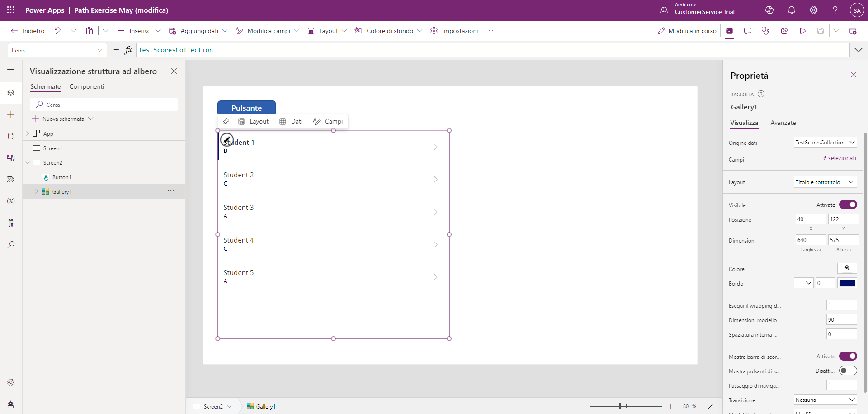This screenshot has width=868, height=414.
Task: Open the comments speech bubble icon
Action: point(748,31)
